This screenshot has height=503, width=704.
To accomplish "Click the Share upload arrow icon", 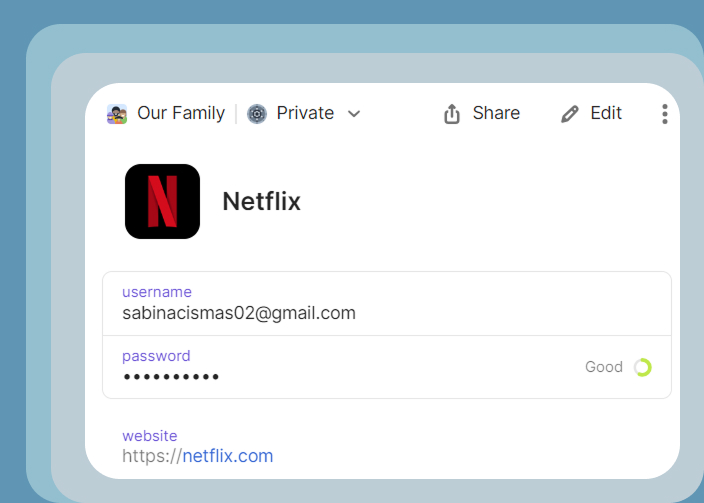I will [x=452, y=114].
